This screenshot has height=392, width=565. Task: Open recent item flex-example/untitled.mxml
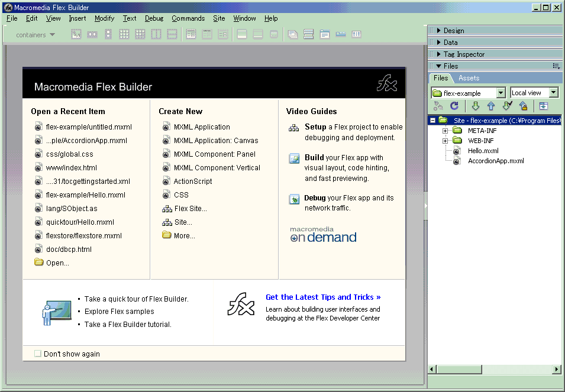[x=89, y=127]
